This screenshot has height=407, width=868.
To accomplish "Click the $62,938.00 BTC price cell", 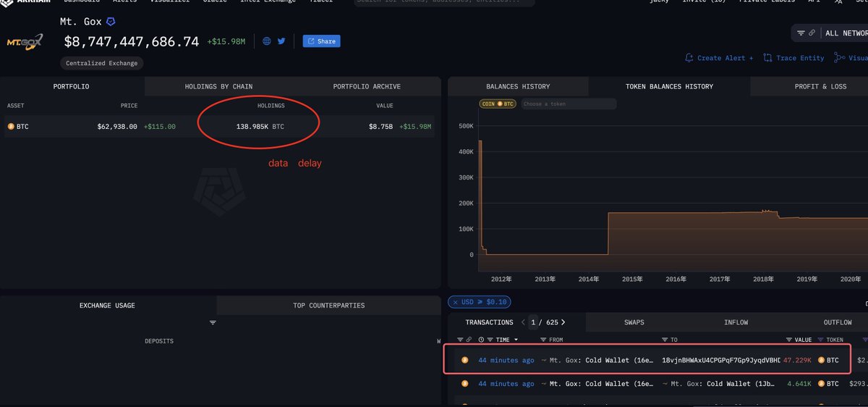I will (x=117, y=126).
